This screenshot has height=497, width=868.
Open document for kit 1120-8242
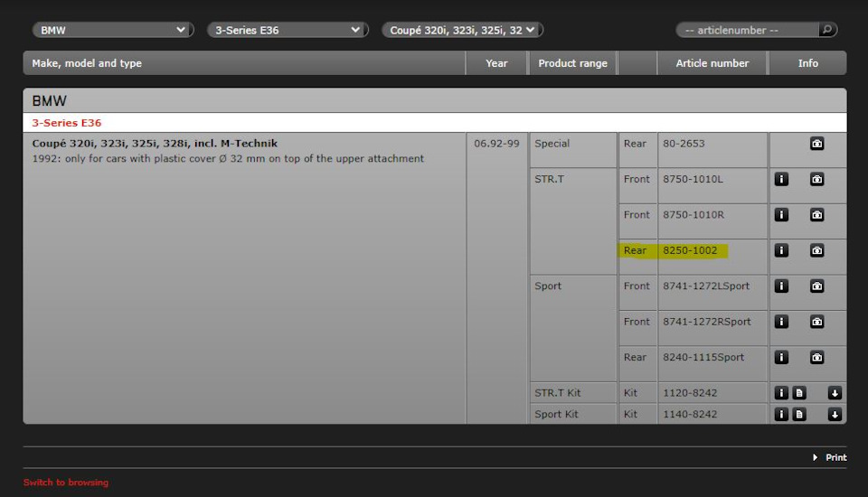798,393
